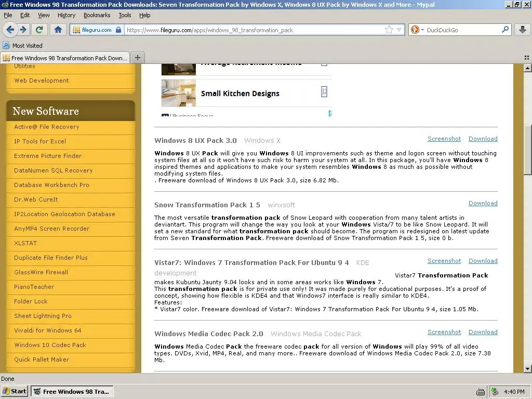Screen dimensions: 532x399
Task: Open the Edit menu
Action: 25,15
